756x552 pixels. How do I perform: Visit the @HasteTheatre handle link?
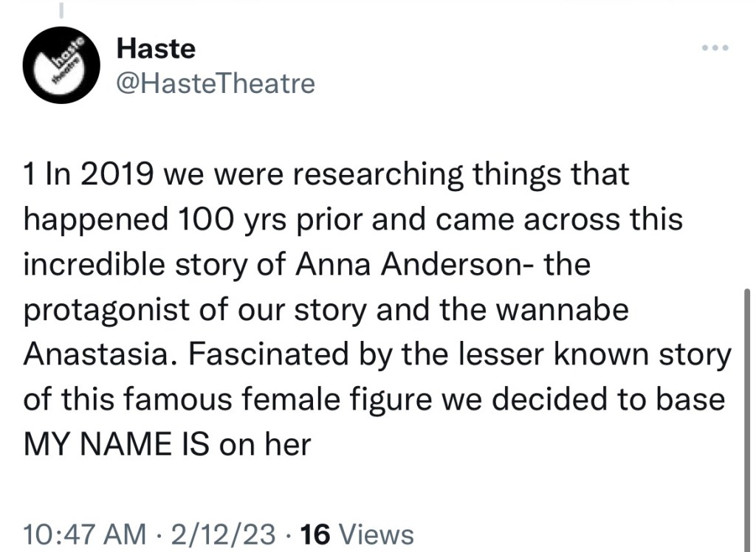pyautogui.click(x=216, y=83)
